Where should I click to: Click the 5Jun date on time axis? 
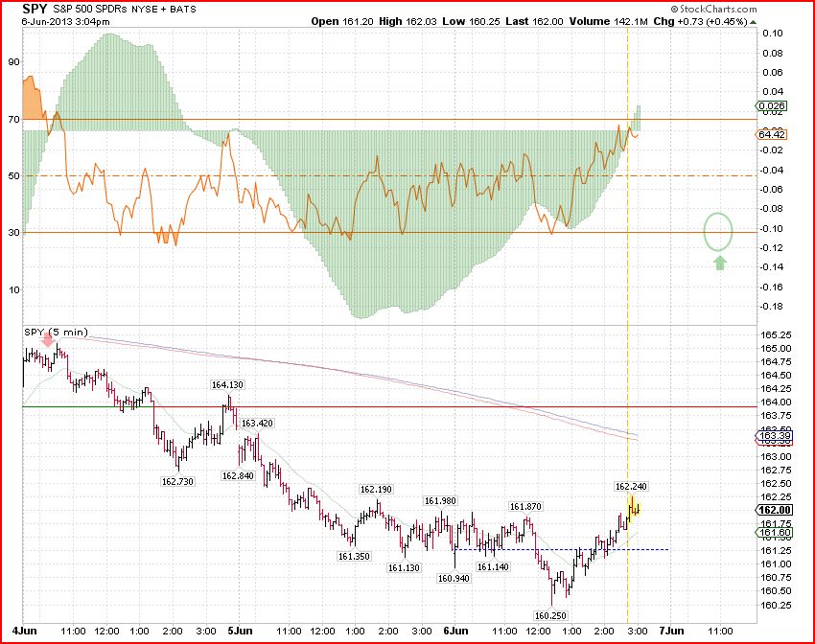[240, 631]
